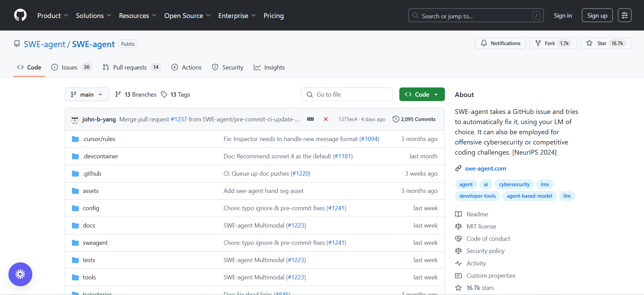View 2,095 Commits history

(x=414, y=119)
